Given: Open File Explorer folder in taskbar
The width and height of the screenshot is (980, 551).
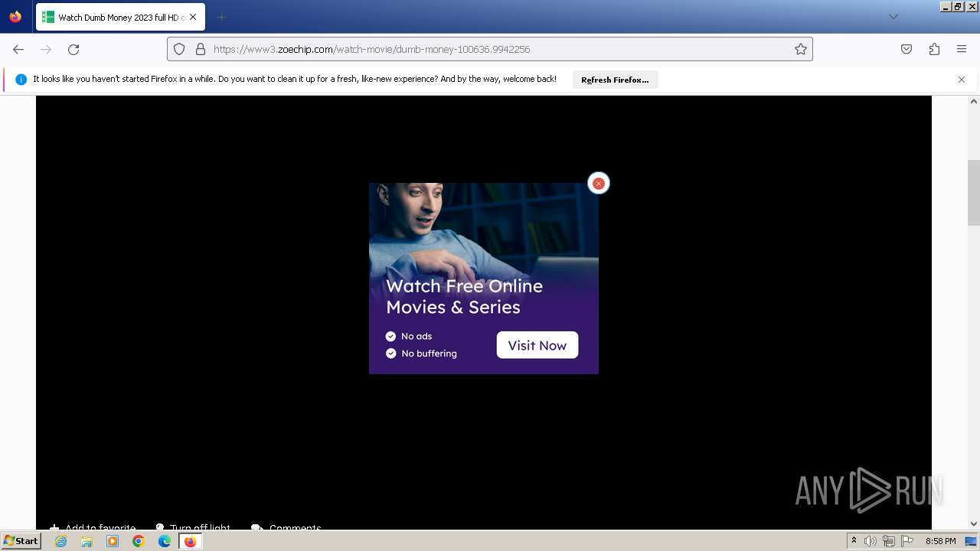Looking at the screenshot, I should 87,541.
